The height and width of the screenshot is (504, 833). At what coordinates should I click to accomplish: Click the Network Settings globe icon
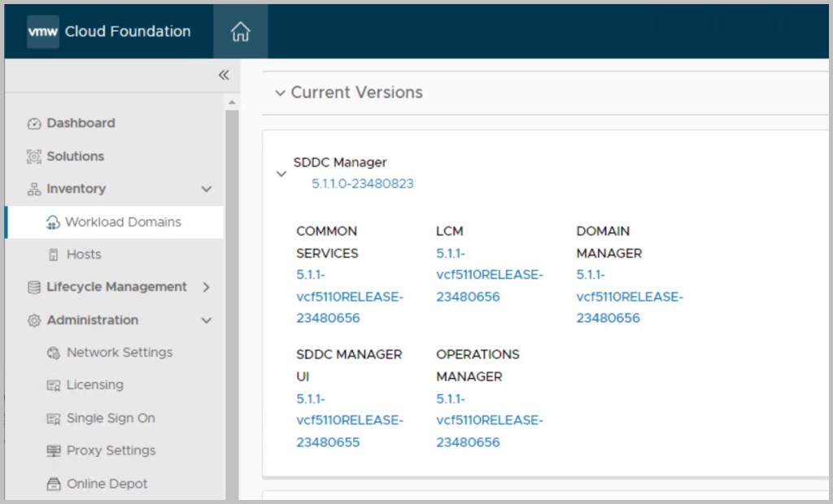[54, 353]
